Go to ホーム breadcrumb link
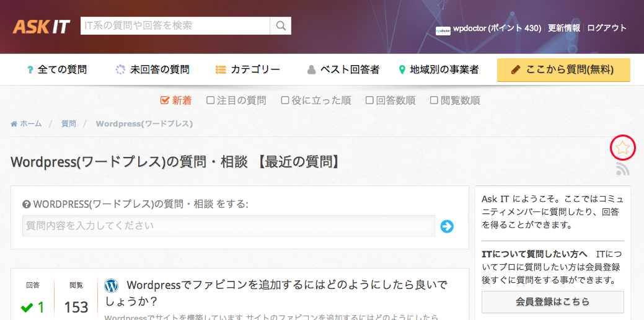 [31, 123]
